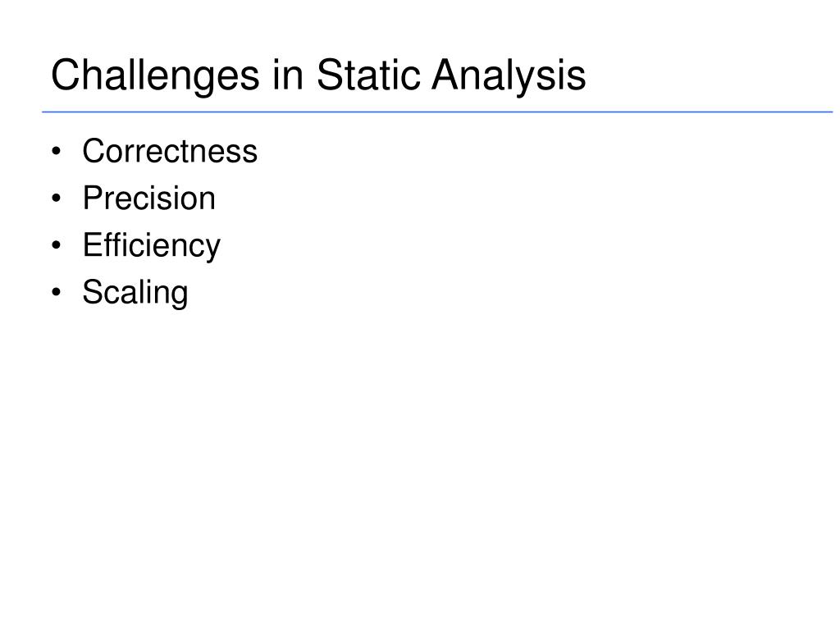840x630 pixels.
Task: Click the right end of the blue divider line
Action: pyautogui.click(x=830, y=112)
